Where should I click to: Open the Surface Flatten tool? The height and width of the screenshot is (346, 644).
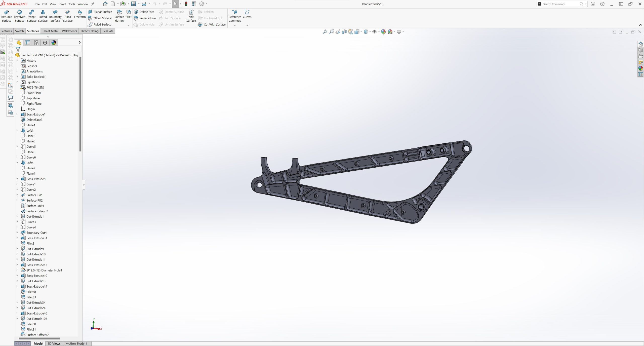point(119,16)
